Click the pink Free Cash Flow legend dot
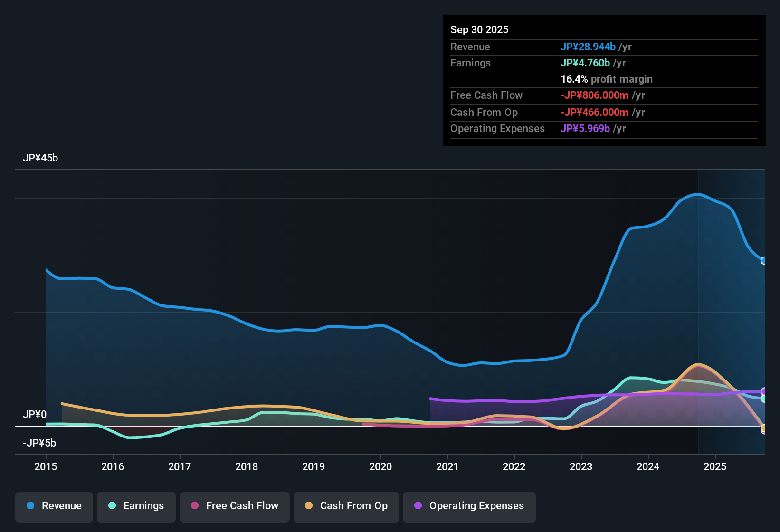The image size is (780, 532). coord(195,506)
